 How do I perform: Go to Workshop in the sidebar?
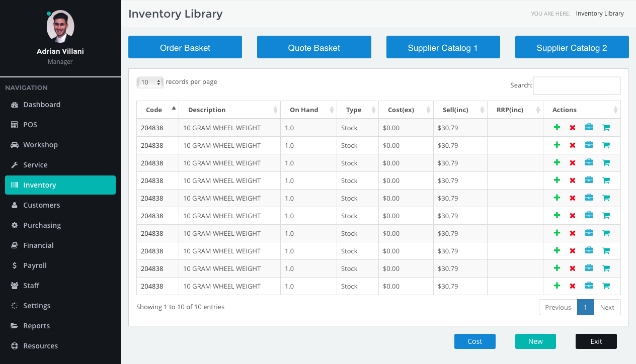tap(40, 145)
